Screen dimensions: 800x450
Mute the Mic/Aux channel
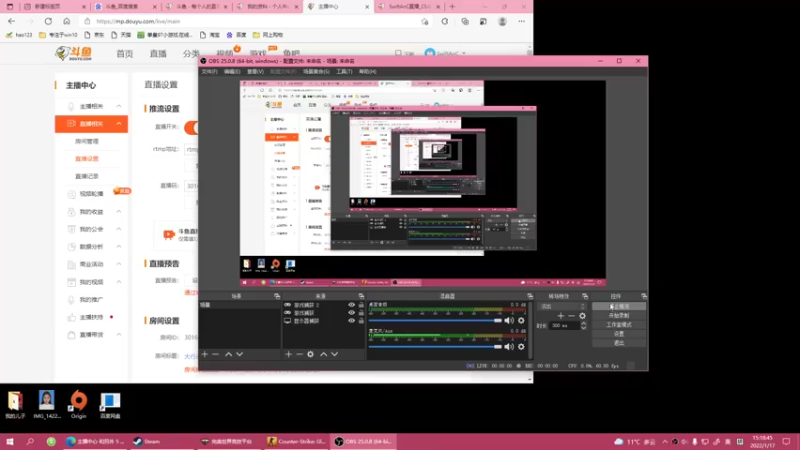[x=509, y=346]
